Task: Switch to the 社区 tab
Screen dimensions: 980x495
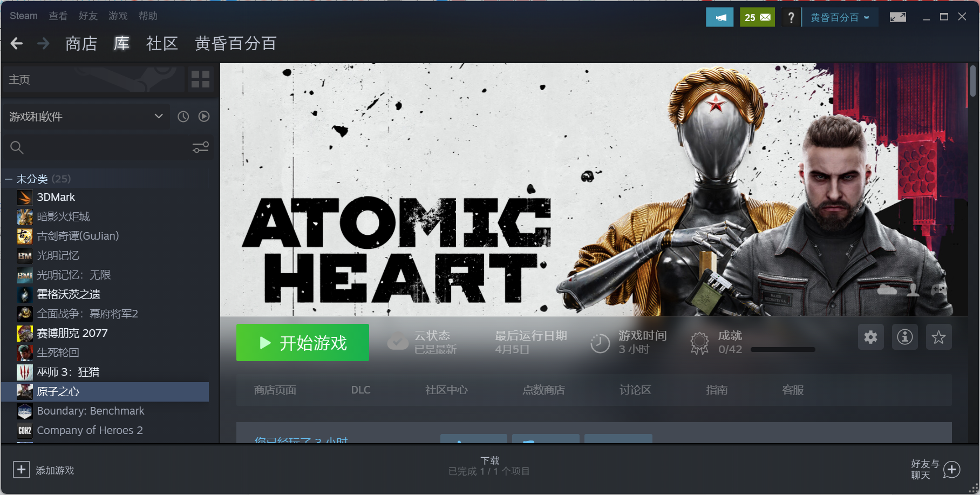Action: (x=161, y=43)
